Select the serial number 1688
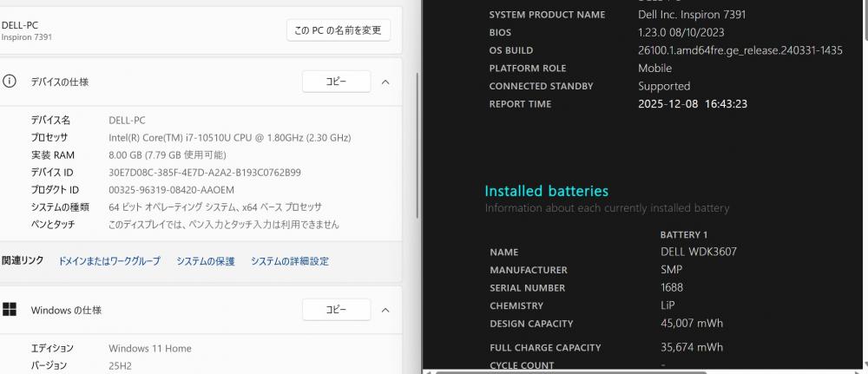 coord(672,288)
